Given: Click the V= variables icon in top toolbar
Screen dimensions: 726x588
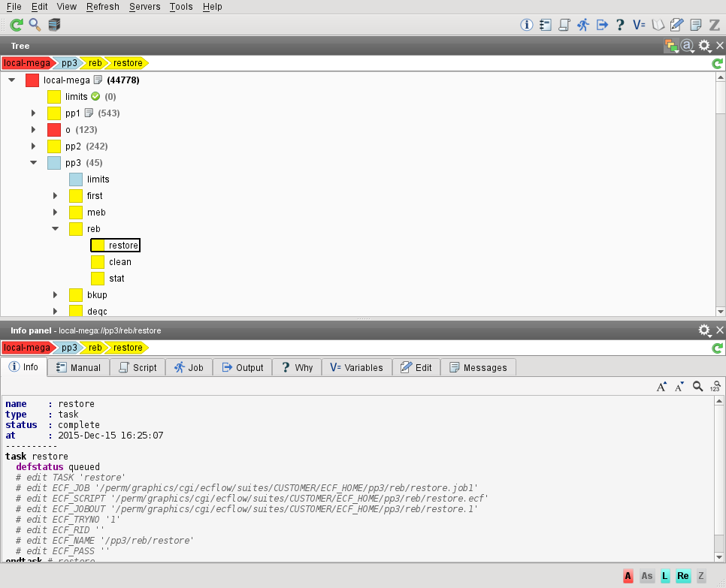Looking at the screenshot, I should [x=639, y=25].
